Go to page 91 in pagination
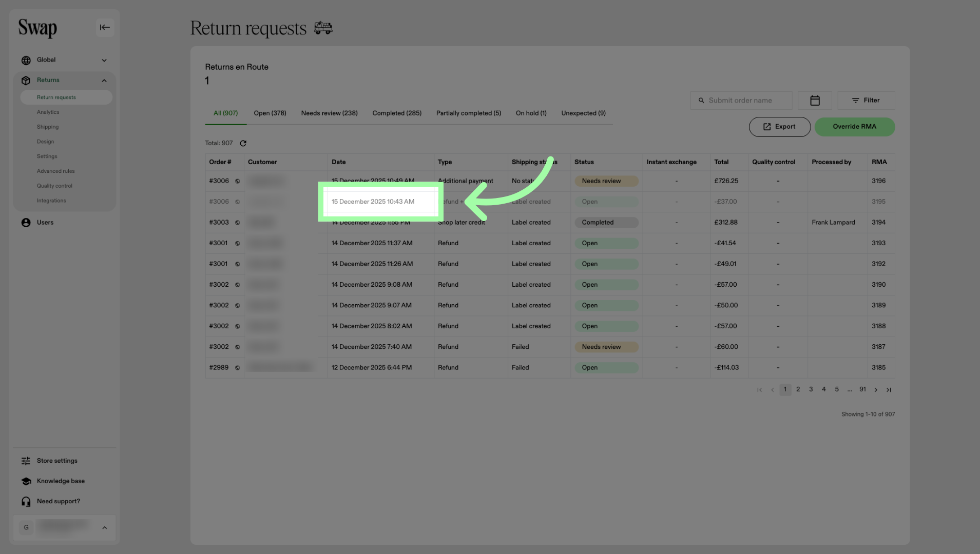 (x=862, y=390)
